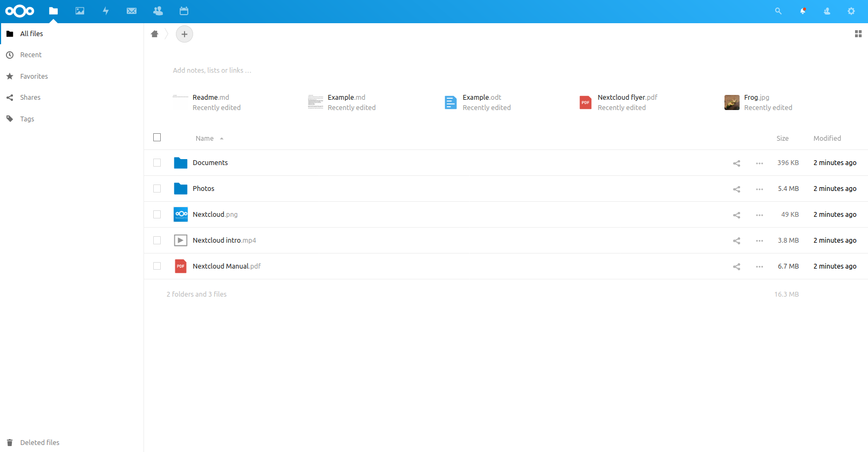Select Nextcloud Manual.pdf checkbox
Viewport: 868px width, 452px height.
(x=157, y=266)
